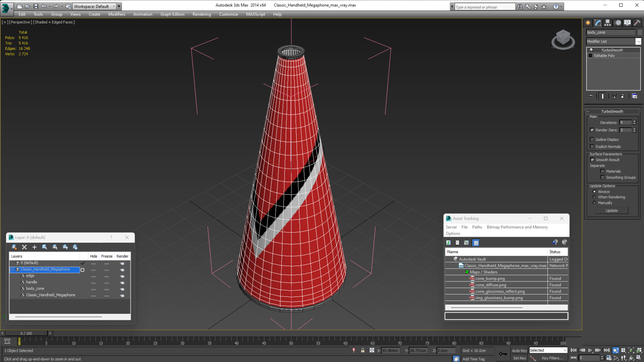Open the Modifier List dropdown
Viewport: 644px width, 362px height.
pos(639,42)
